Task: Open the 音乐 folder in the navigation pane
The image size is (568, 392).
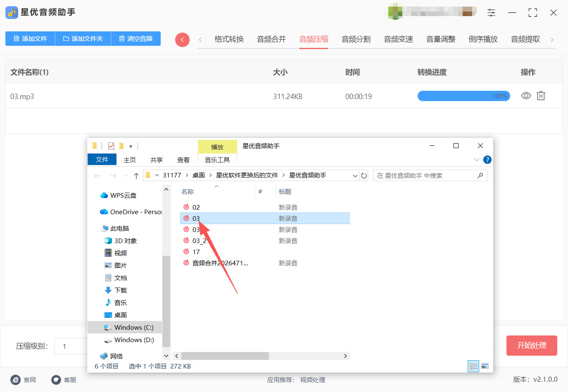Action: point(116,302)
